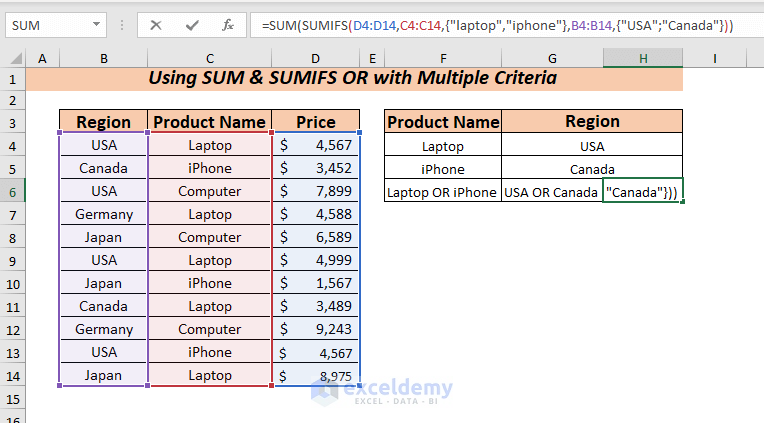Click the 'USA OR Canada' cell
764x423 pixels.
click(x=552, y=192)
